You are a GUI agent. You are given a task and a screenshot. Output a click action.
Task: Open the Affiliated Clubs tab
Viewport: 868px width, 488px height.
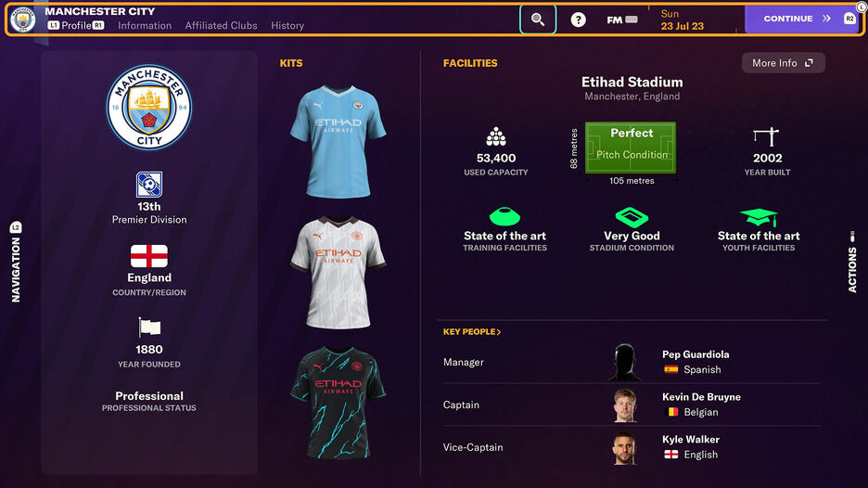[x=221, y=25]
